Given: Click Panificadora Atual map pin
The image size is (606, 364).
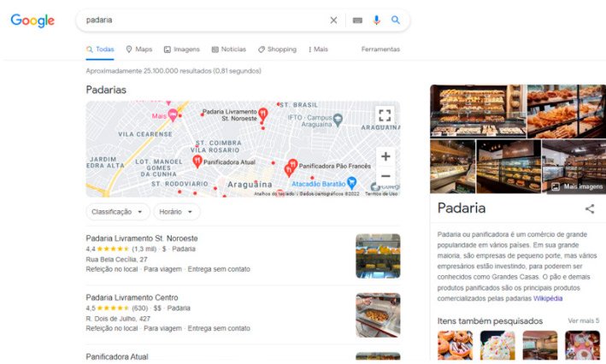Looking at the screenshot, I should (197, 161).
